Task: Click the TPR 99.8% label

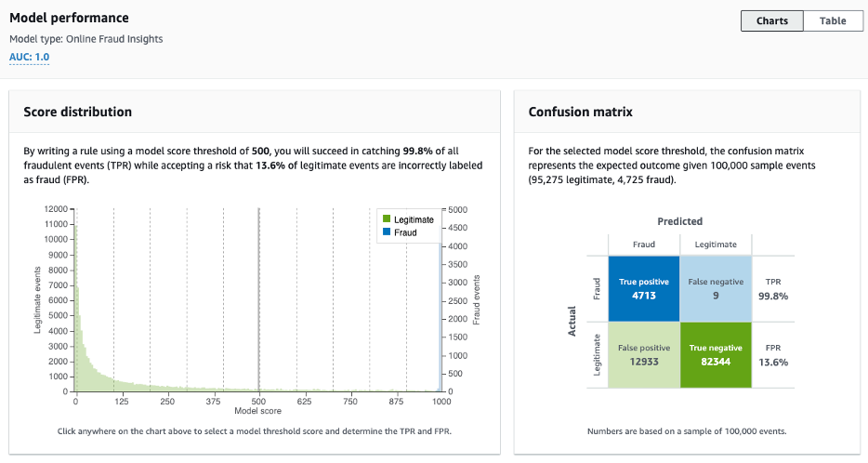Action: tap(773, 288)
